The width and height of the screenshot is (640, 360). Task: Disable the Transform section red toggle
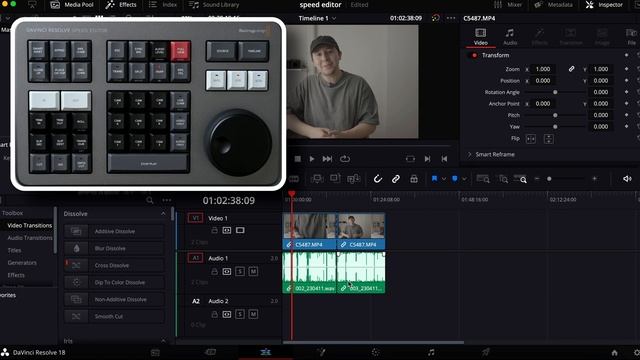point(474,55)
